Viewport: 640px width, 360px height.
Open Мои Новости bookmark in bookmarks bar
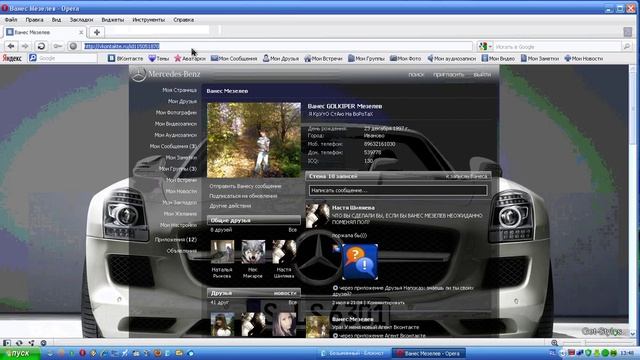584,58
